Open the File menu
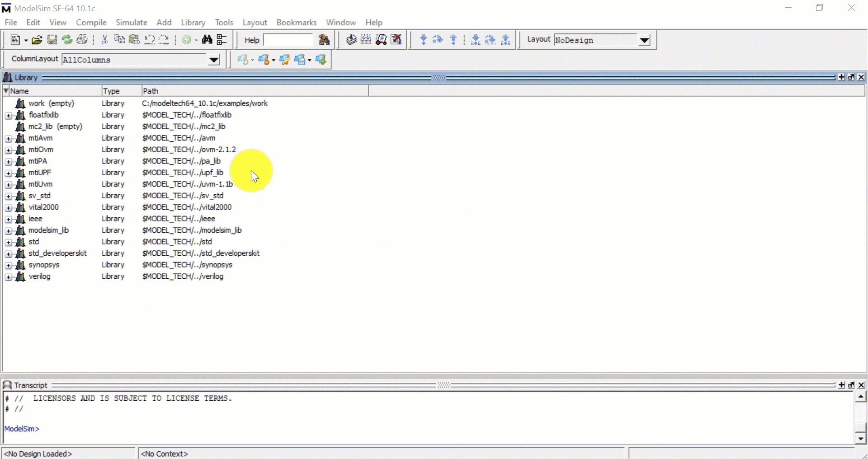The height and width of the screenshot is (459, 868). [11, 23]
